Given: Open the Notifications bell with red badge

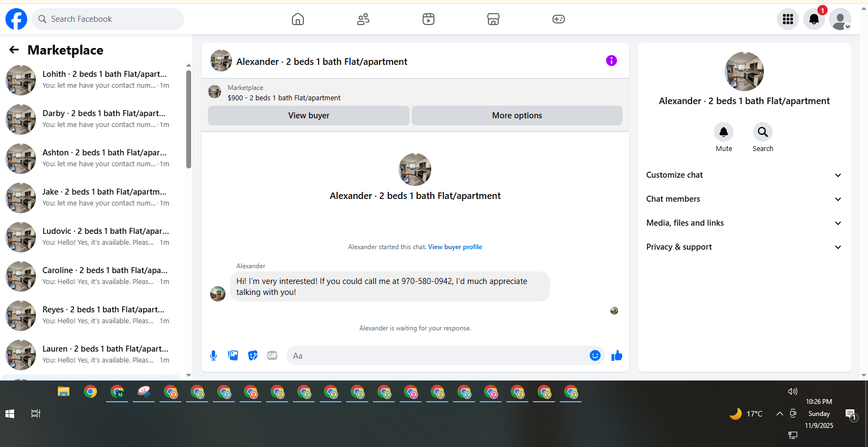Looking at the screenshot, I should (814, 19).
